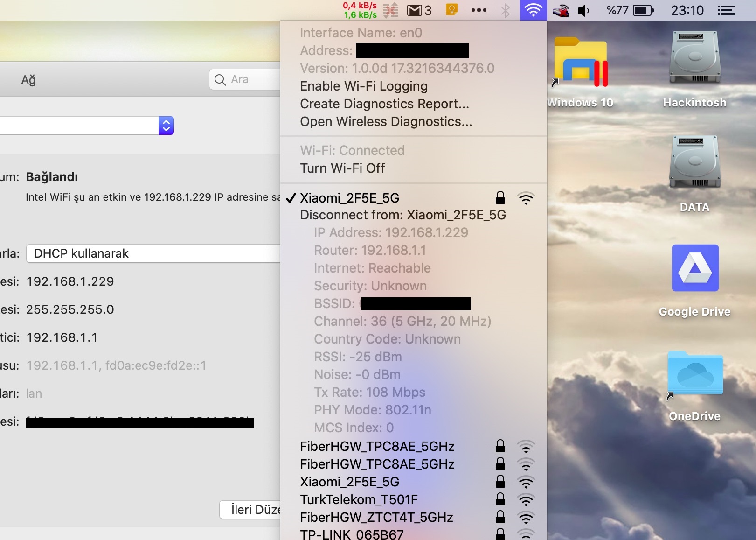Image resolution: width=756 pixels, height=540 pixels.
Task: Choose Create Diagnostics Report menu item
Action: (384, 104)
